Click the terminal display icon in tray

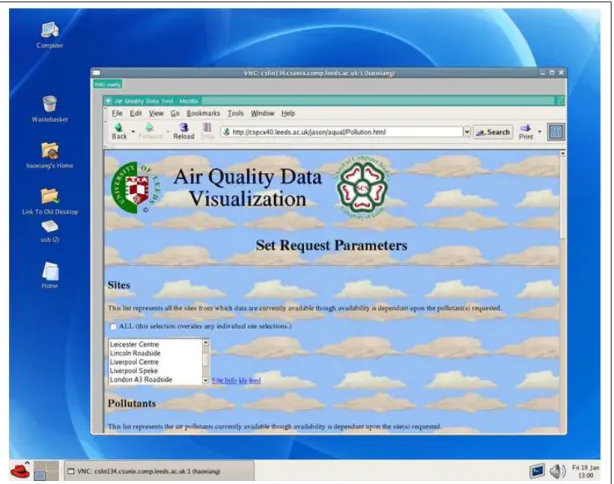point(536,471)
